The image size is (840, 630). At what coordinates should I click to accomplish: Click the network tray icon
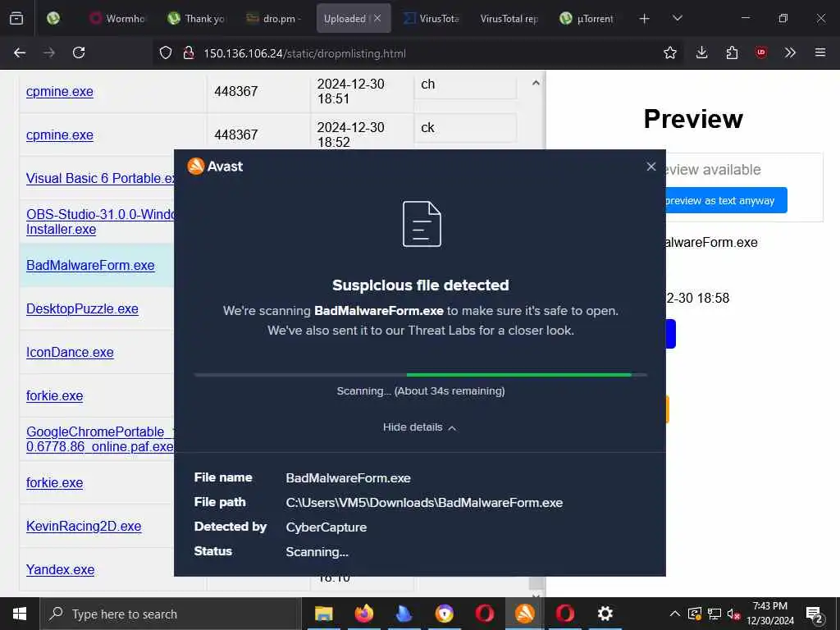714,614
